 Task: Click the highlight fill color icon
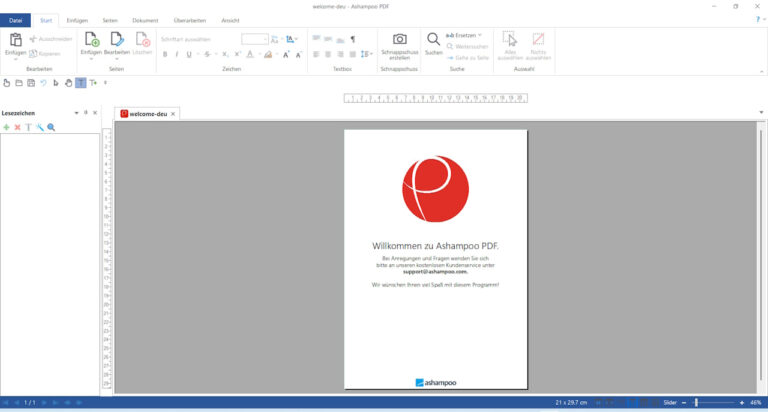pyautogui.click(x=268, y=54)
